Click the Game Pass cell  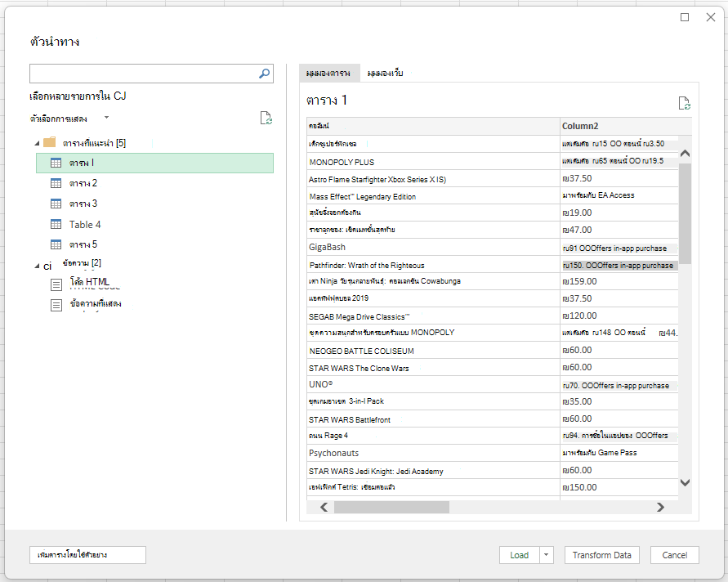pos(619,453)
